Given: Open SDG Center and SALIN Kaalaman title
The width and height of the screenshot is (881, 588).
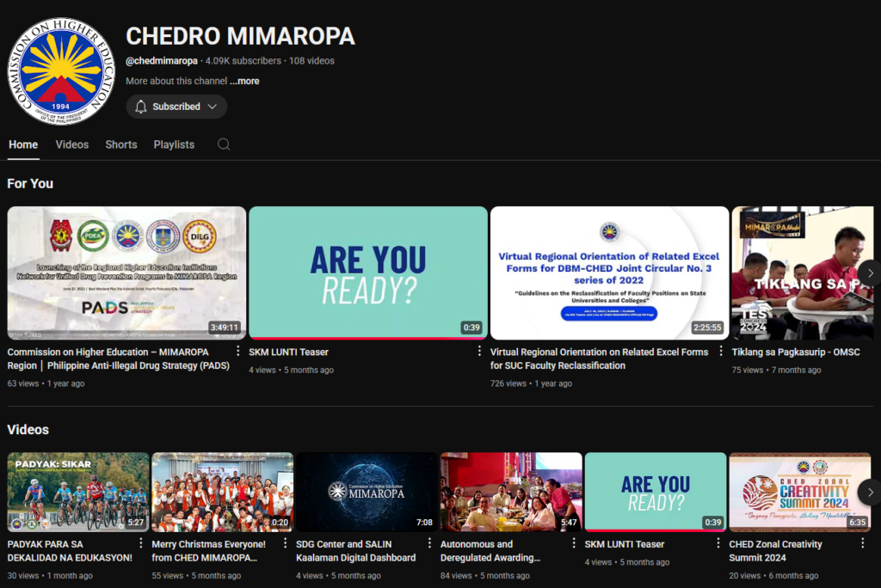Looking at the screenshot, I should point(355,551).
